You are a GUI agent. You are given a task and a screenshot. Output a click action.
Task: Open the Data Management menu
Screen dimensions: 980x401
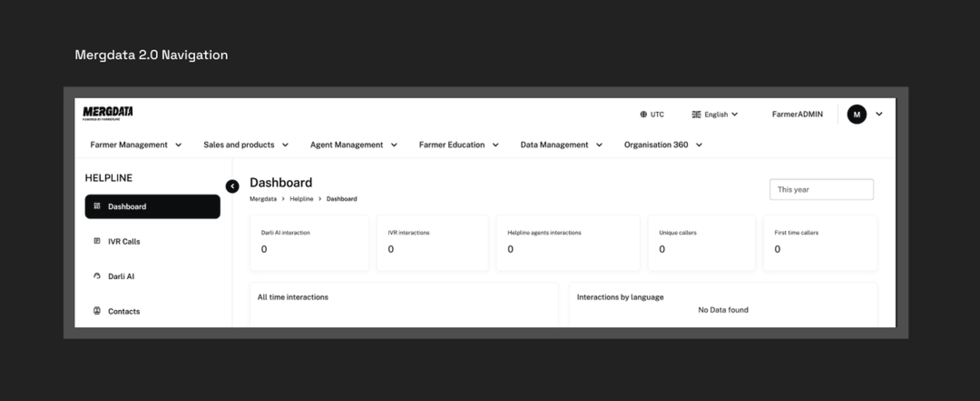click(x=561, y=145)
